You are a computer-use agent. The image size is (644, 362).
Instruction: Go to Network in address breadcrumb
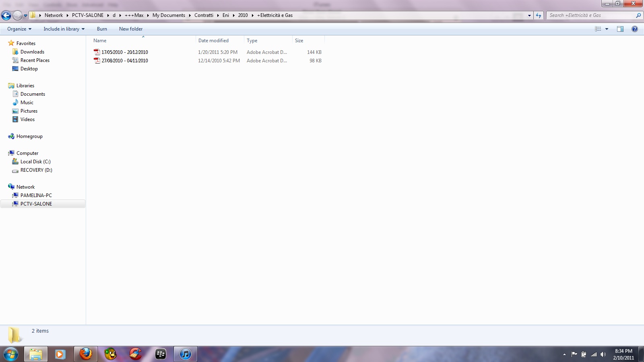coord(54,15)
